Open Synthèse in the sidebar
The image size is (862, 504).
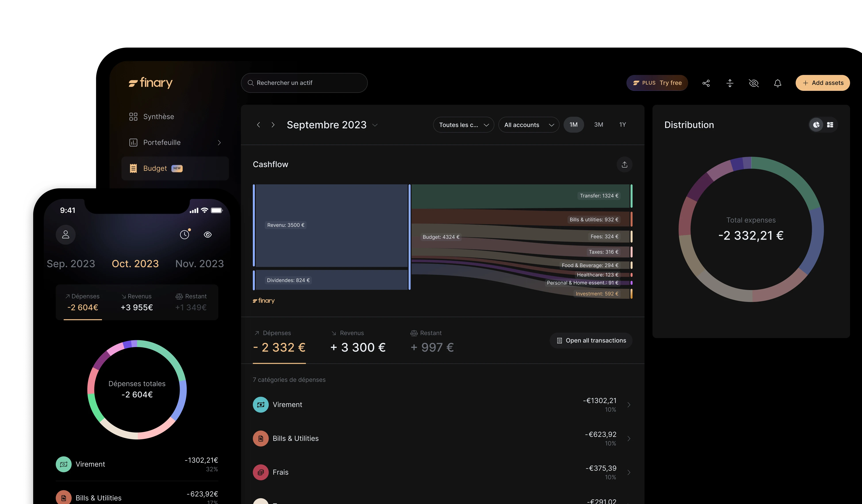point(158,116)
